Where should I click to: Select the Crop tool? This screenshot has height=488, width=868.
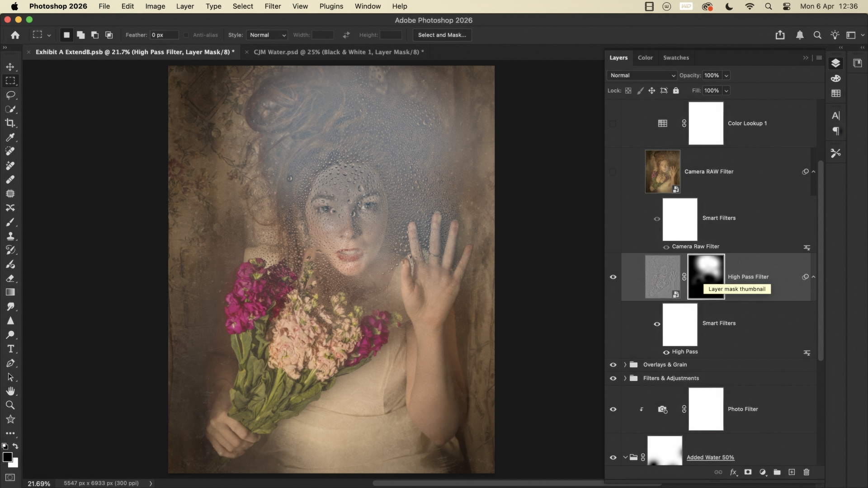click(10, 123)
